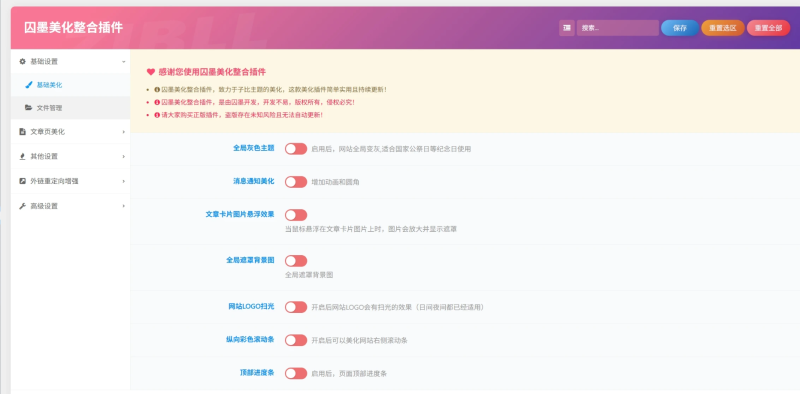Screen dimensions: 800x394
Task: Click the 全局灰色主题 label
Action: coord(254,148)
